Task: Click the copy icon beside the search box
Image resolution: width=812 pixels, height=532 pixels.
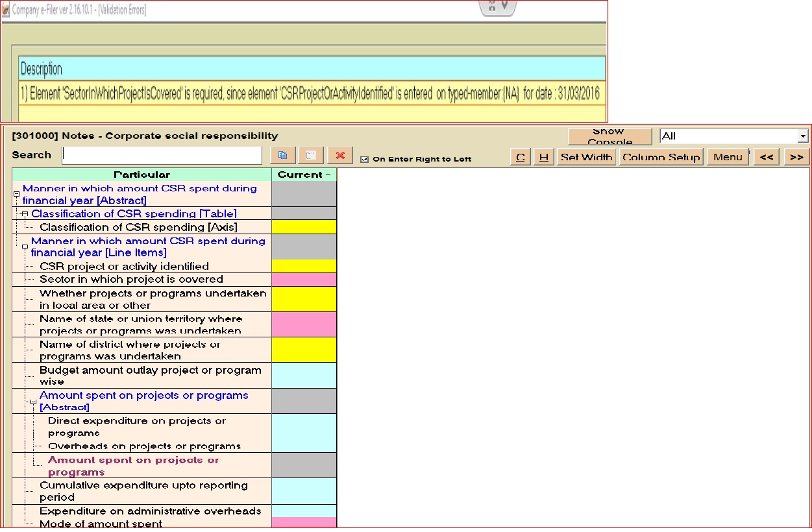Action: [x=282, y=156]
